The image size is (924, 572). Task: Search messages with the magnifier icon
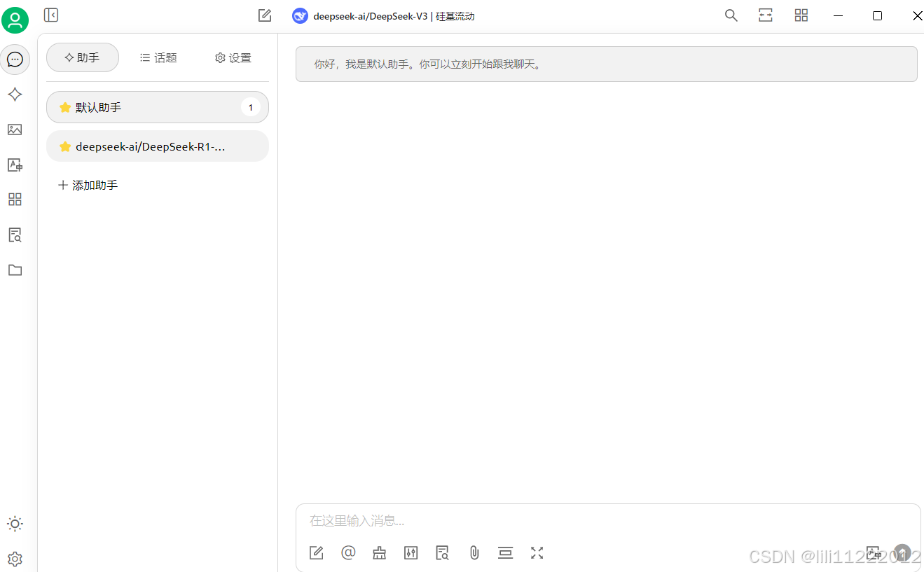(731, 15)
